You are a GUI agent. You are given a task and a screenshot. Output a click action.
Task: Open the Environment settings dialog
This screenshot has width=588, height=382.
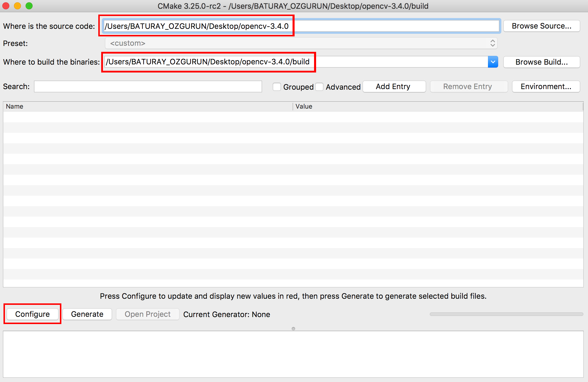pos(546,86)
